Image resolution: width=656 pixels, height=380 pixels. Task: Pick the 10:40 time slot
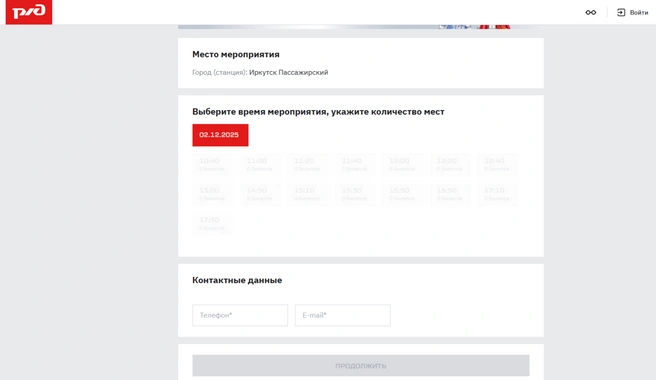pyautogui.click(x=212, y=164)
